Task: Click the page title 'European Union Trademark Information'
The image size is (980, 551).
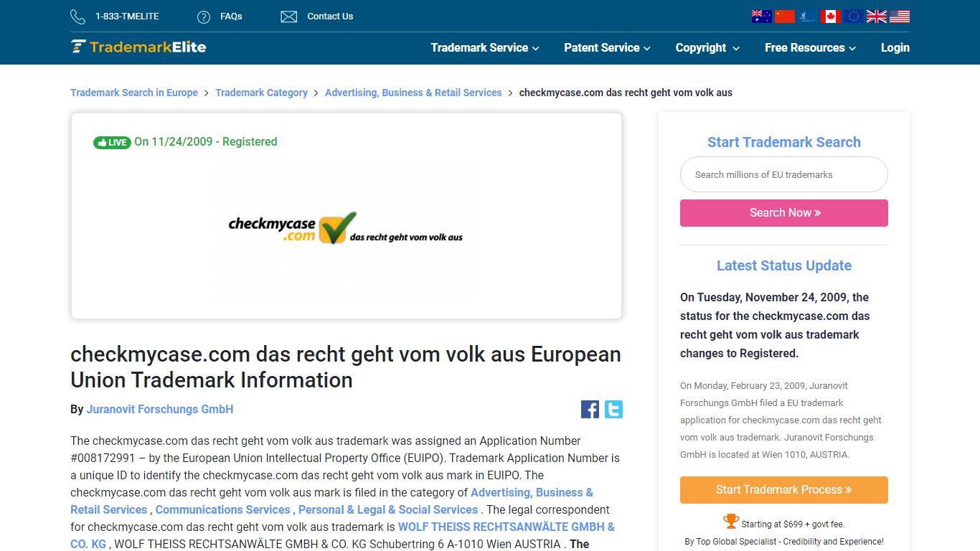Action: pos(345,367)
